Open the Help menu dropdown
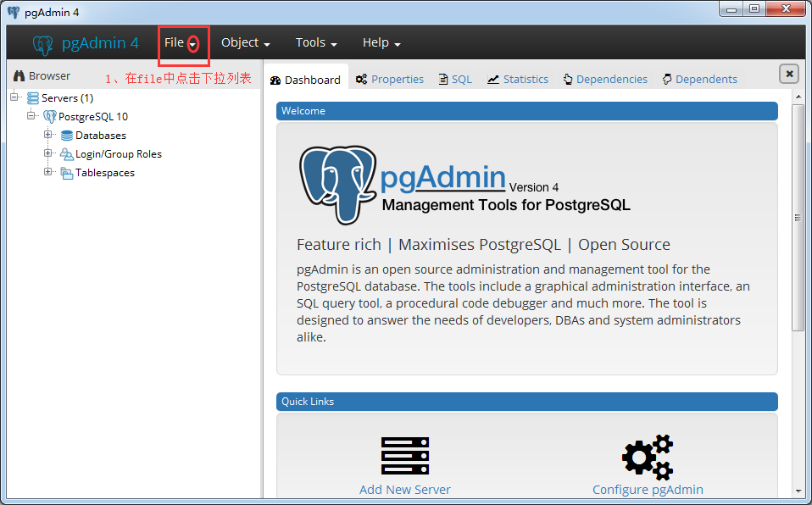812x505 pixels. pos(381,43)
